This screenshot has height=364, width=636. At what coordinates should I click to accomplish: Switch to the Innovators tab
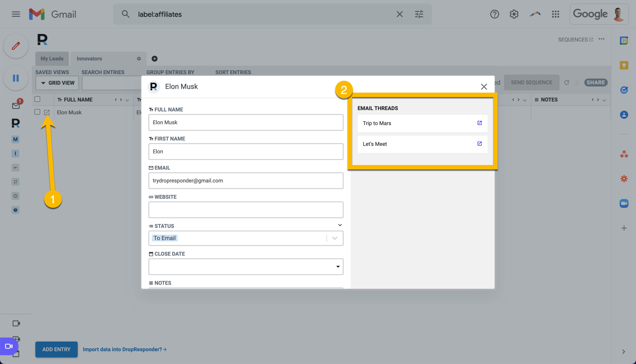[x=89, y=59]
